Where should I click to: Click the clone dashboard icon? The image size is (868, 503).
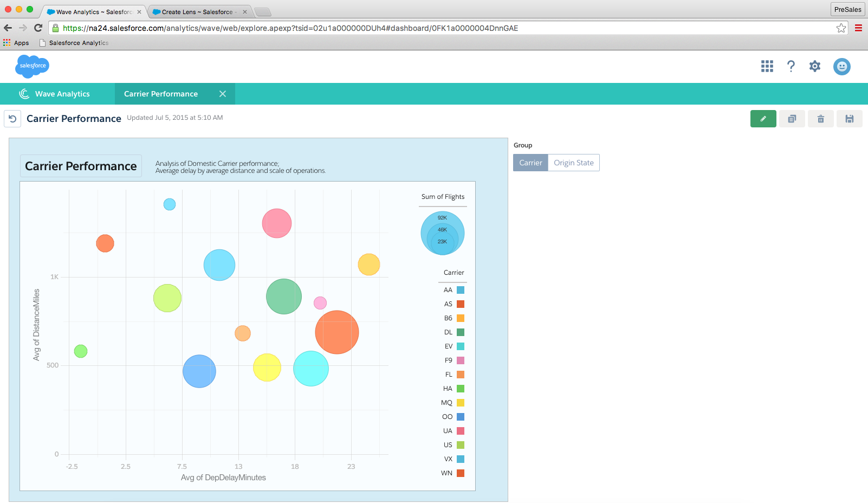click(x=792, y=119)
